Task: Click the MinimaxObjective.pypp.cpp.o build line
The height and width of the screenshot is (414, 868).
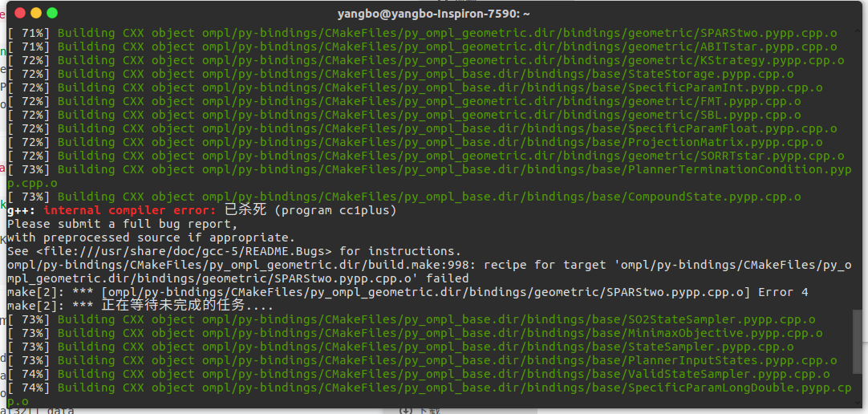Action: pos(415,333)
